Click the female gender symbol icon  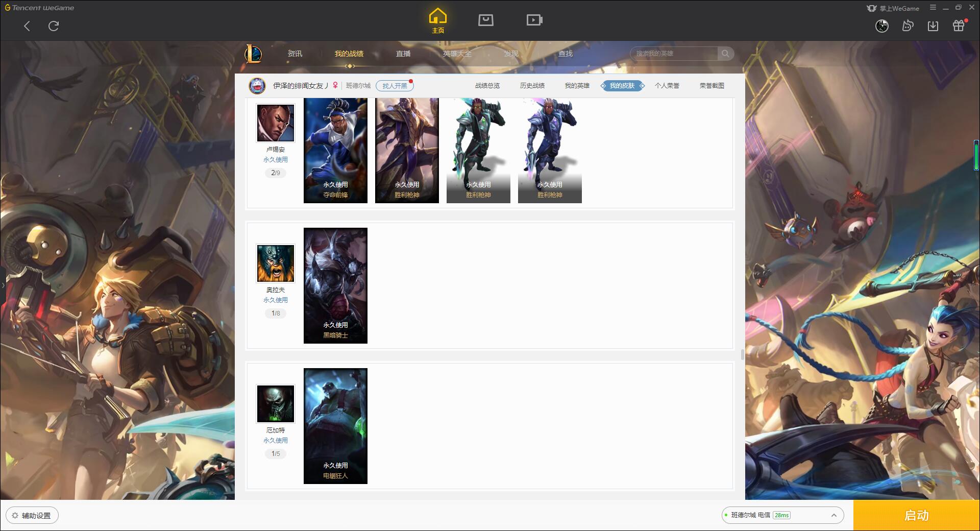coord(335,86)
